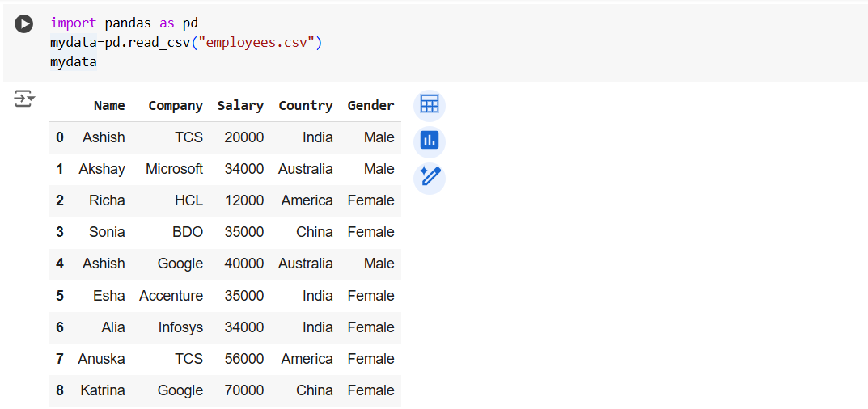Select the Microsoft cell in Company column

click(174, 169)
